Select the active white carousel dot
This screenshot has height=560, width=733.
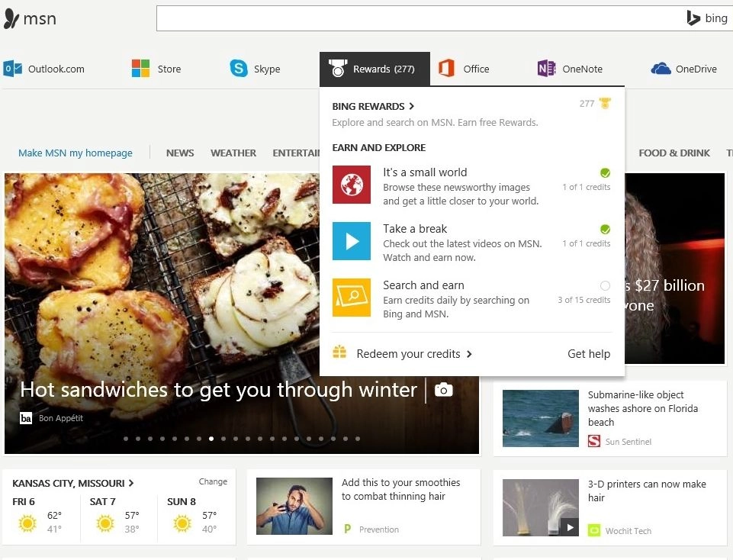pyautogui.click(x=211, y=439)
